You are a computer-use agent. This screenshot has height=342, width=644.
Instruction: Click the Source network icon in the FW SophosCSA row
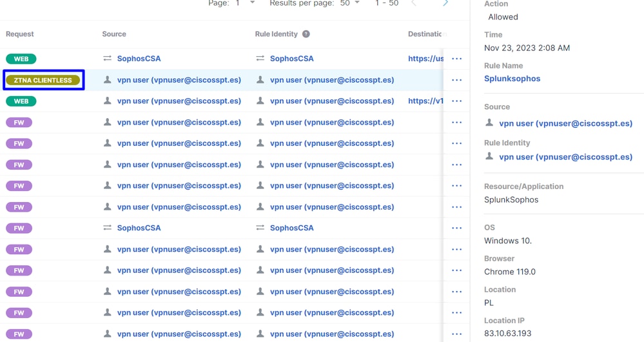pyautogui.click(x=107, y=228)
